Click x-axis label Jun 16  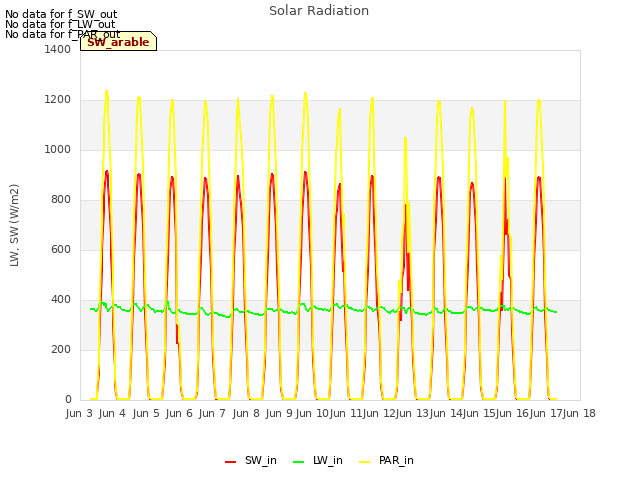(512, 413)
